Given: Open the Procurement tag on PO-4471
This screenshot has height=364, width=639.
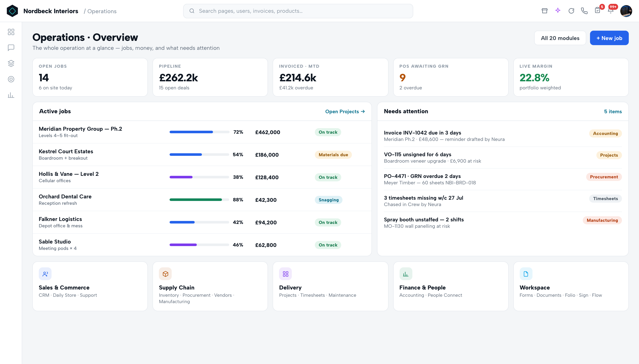Looking at the screenshot, I should tap(604, 177).
